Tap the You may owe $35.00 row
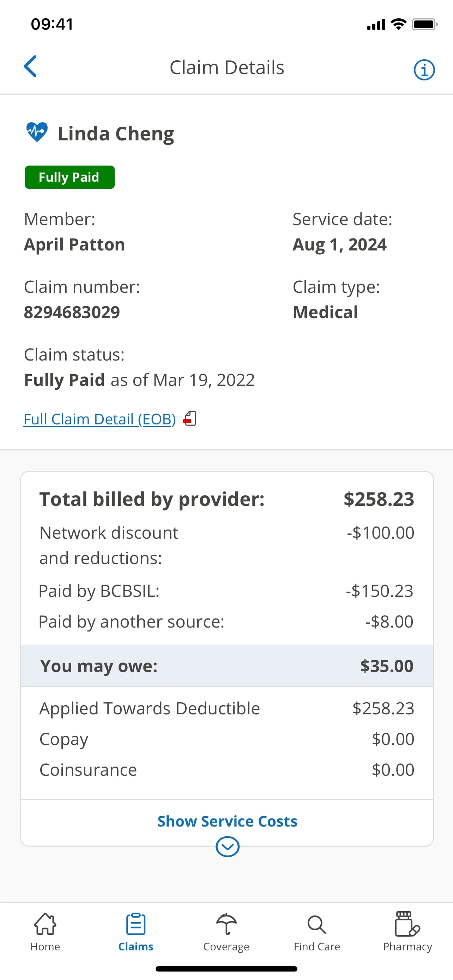The width and height of the screenshot is (453, 980). click(x=227, y=666)
